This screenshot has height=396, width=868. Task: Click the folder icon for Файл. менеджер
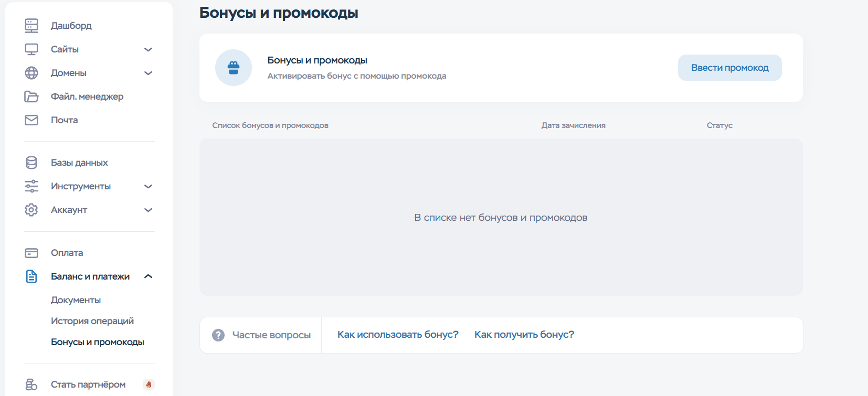(x=31, y=97)
